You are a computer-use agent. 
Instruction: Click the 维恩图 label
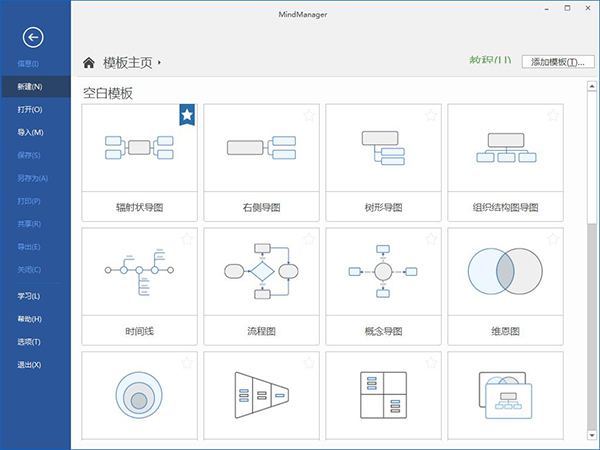pos(505,331)
